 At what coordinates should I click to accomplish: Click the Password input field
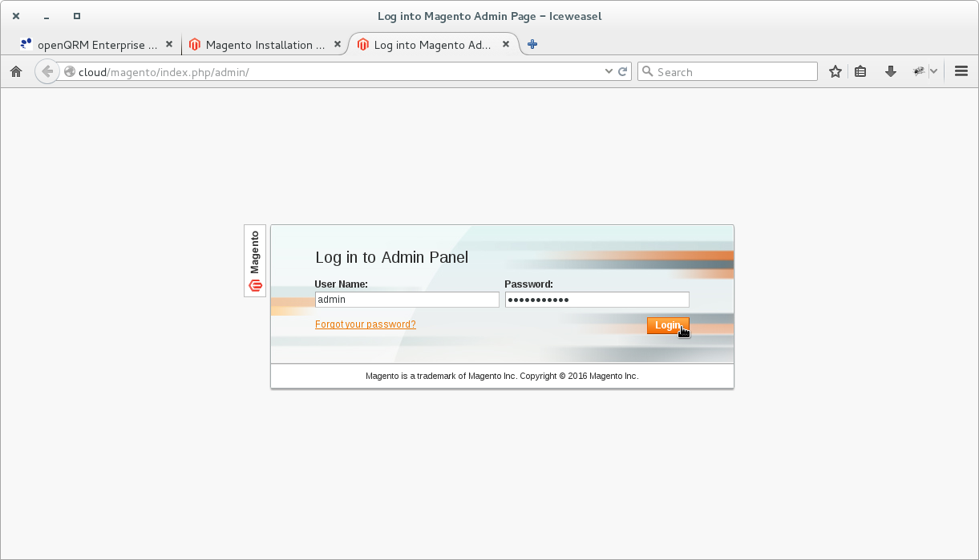point(597,300)
